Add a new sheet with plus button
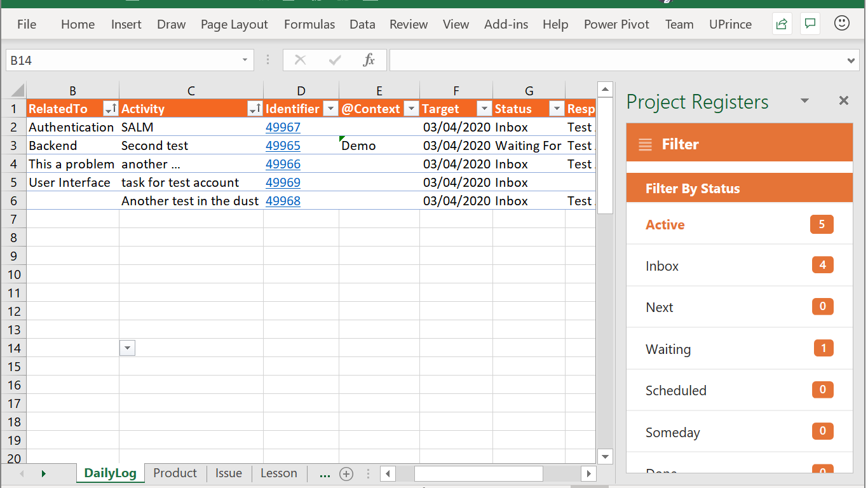Screen dimensions: 868x488 (346, 473)
